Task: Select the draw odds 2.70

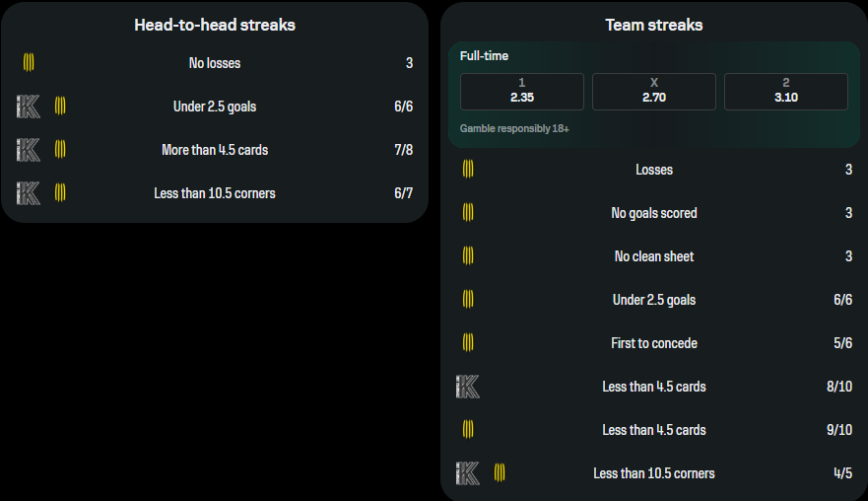Action: click(654, 92)
